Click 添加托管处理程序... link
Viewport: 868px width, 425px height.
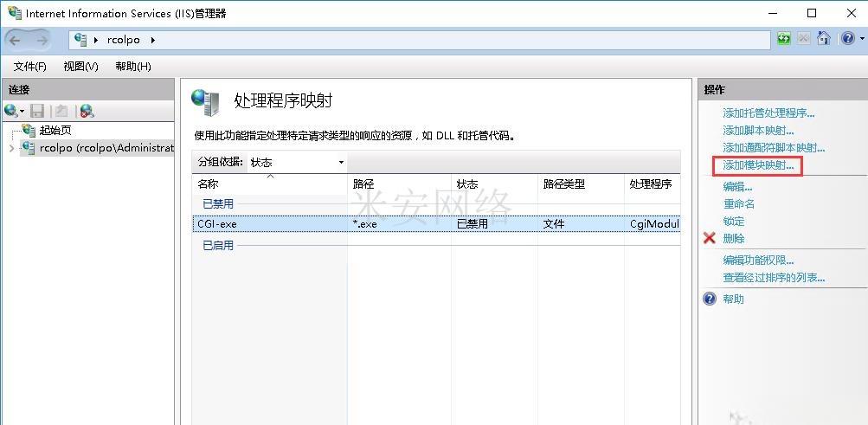tap(768, 113)
